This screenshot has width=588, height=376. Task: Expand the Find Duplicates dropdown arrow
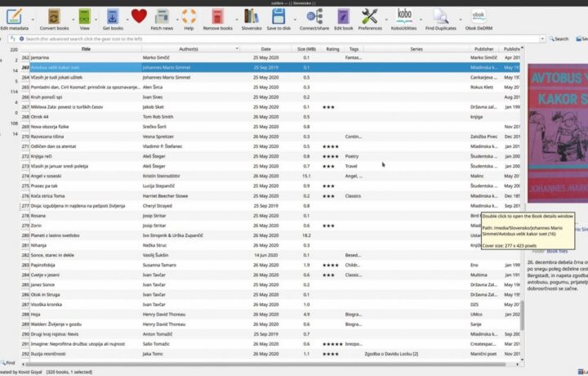(461, 20)
